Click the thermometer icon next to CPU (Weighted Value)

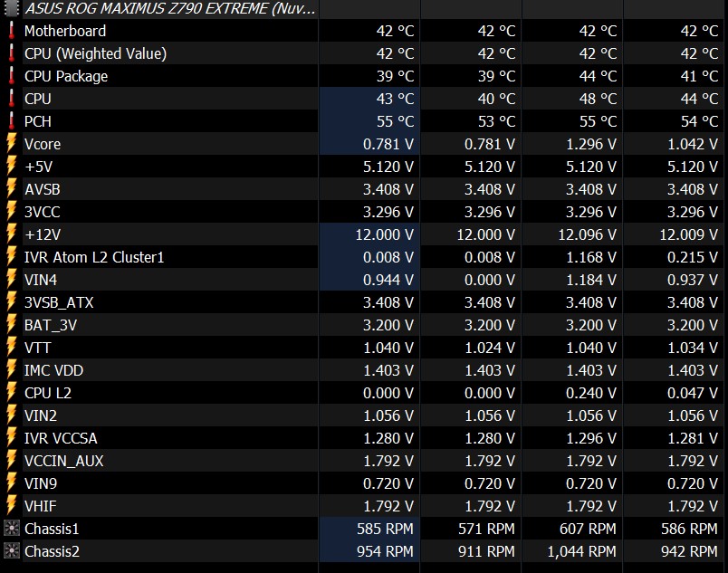(x=12, y=53)
